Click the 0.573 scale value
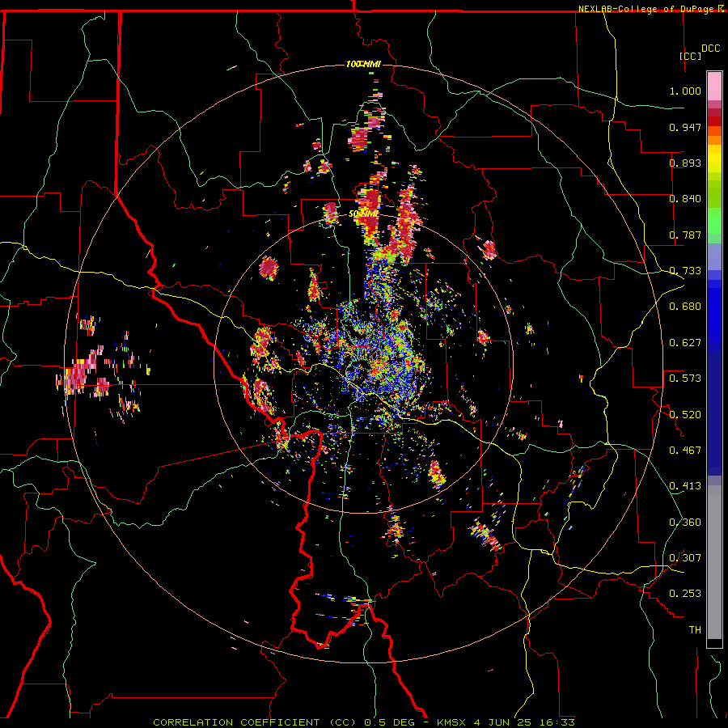 (685, 379)
